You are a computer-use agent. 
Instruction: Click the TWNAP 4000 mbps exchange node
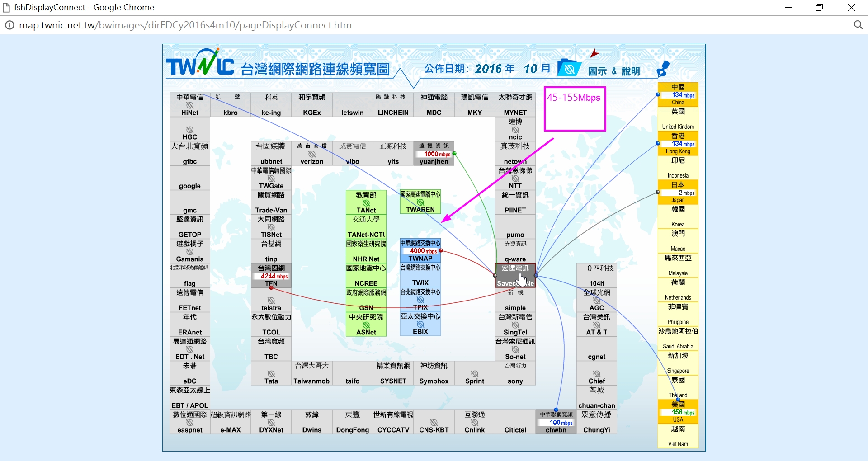click(x=420, y=250)
